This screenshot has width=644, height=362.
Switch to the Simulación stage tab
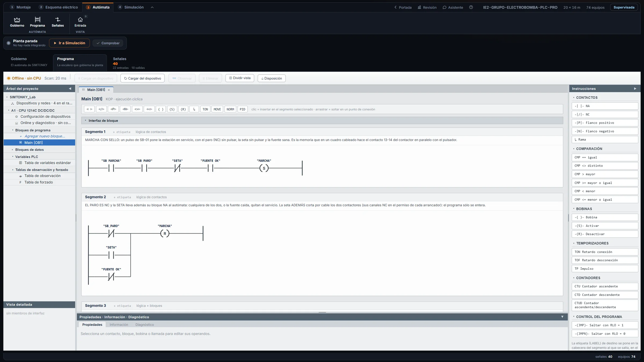[x=131, y=7]
